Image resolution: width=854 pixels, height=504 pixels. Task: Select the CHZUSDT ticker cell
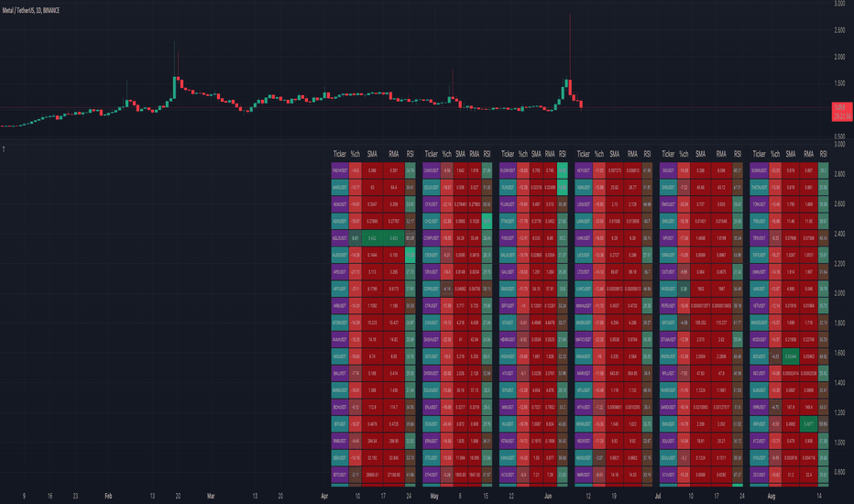coord(432,221)
